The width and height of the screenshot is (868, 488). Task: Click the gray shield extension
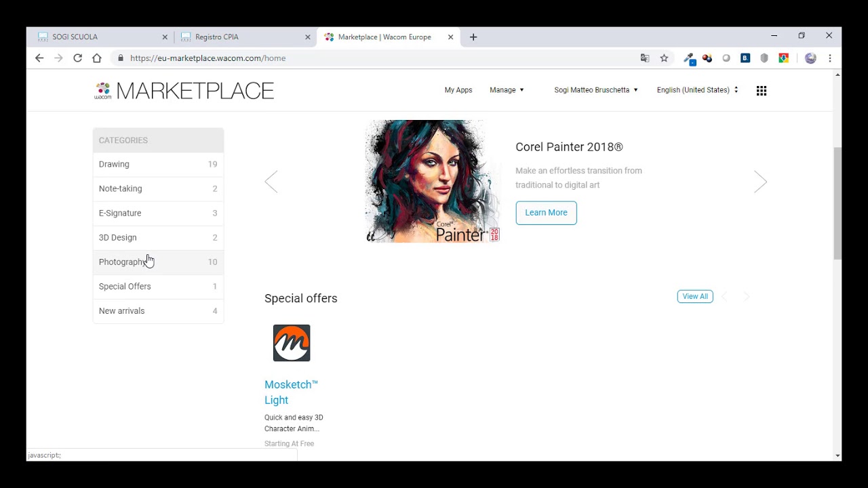tap(764, 58)
